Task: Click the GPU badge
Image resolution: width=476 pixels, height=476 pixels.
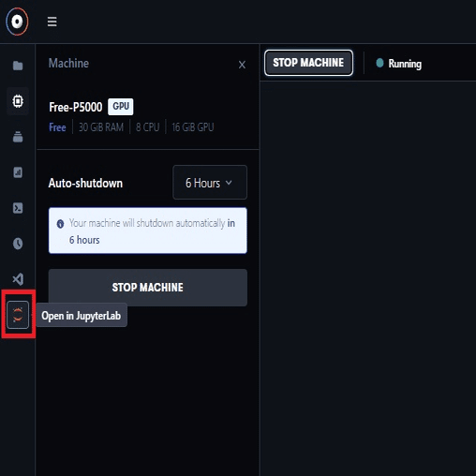Action: click(121, 107)
